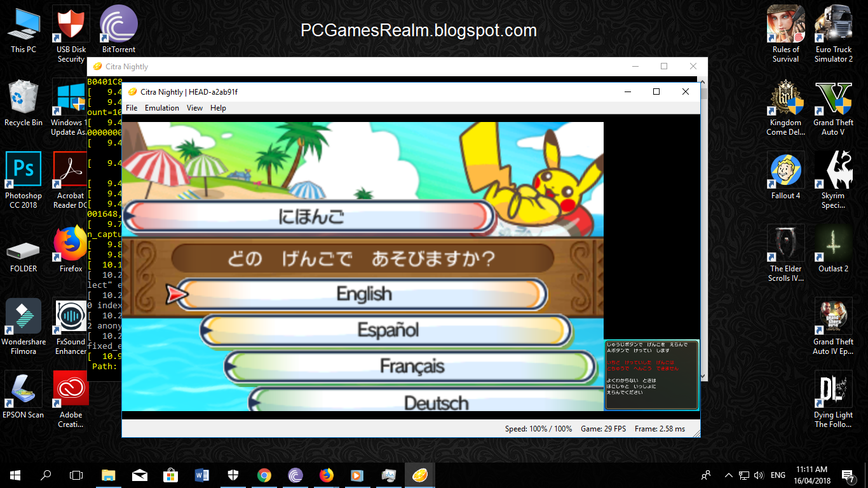Screen dimensions: 868x488
Task: Launch Euro Truck Simulator 2
Action: pyautogui.click(x=834, y=34)
